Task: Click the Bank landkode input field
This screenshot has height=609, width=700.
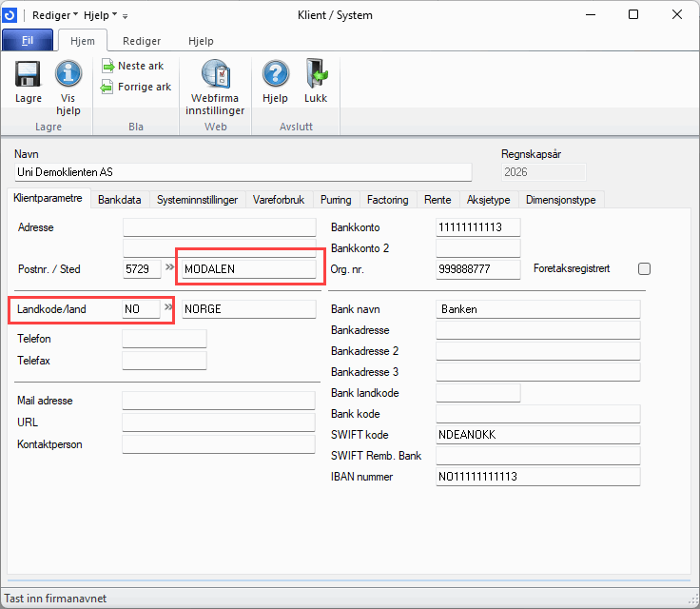Action: [478, 393]
